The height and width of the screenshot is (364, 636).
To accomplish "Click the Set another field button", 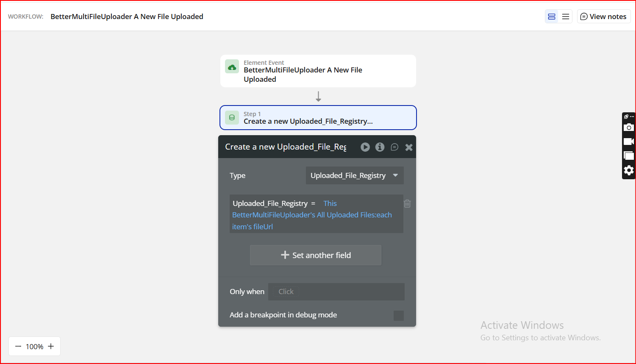I will [315, 255].
